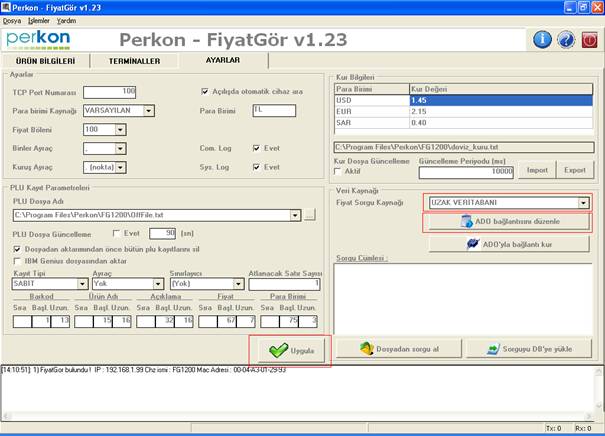605x436 pixels.
Task: Select the AYARLAR tab
Action: click(223, 60)
